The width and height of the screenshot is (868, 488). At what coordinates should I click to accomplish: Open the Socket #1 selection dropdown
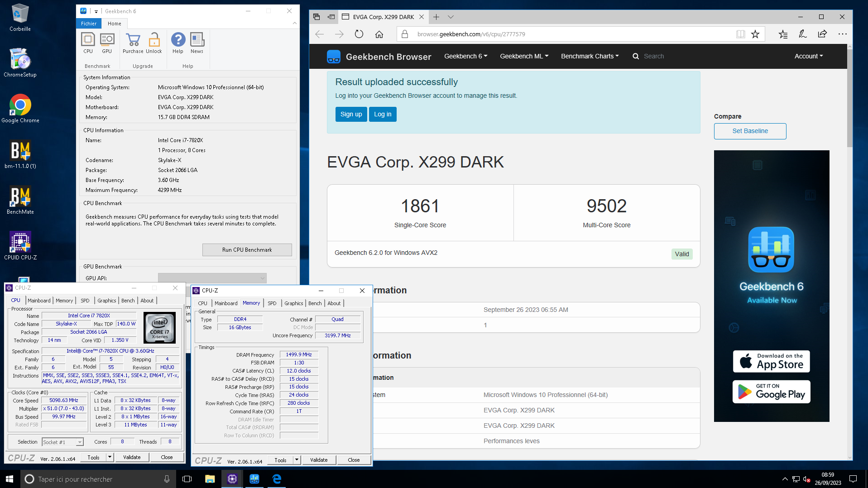point(62,442)
